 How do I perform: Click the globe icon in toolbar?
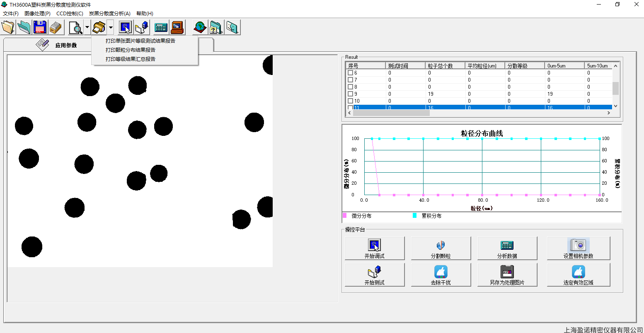click(x=200, y=27)
